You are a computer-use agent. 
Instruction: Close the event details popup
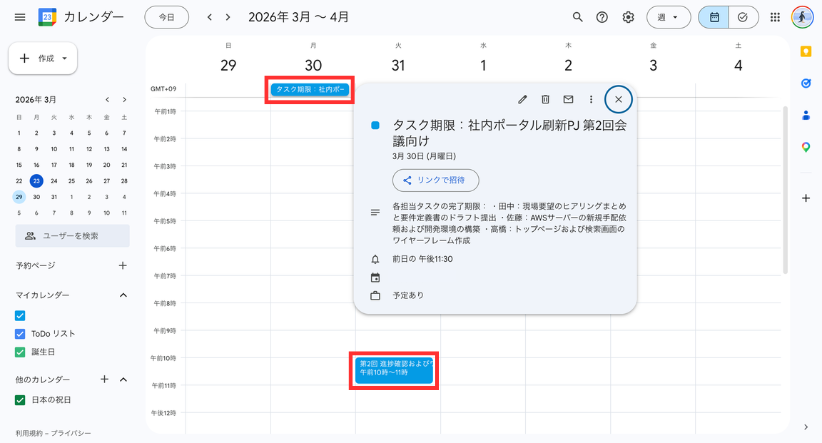coord(619,99)
